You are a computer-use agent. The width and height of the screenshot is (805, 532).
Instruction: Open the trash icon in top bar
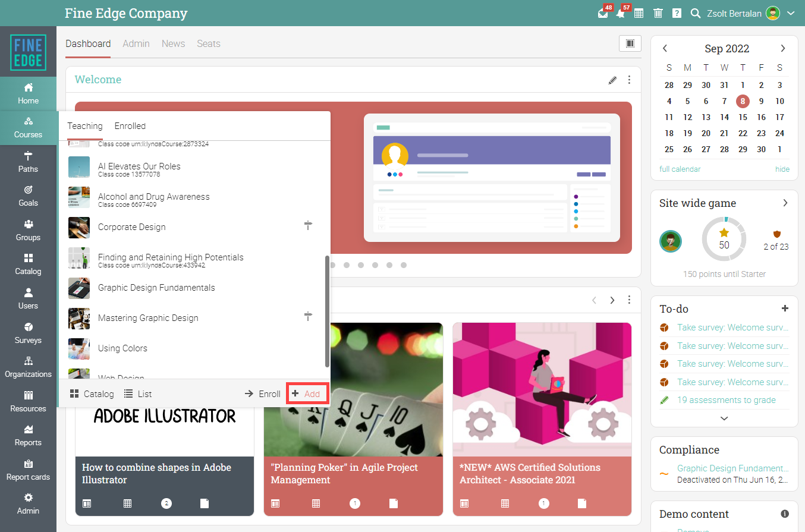tap(658, 13)
